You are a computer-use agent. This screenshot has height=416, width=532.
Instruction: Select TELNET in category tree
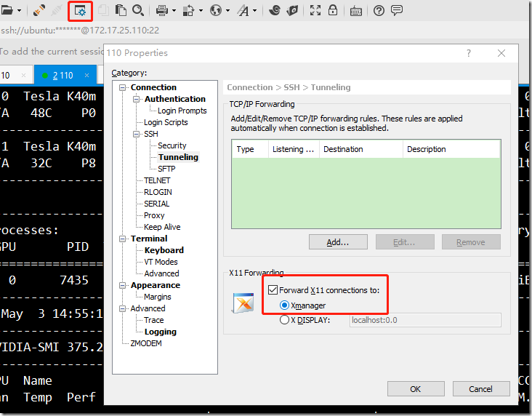pos(157,180)
